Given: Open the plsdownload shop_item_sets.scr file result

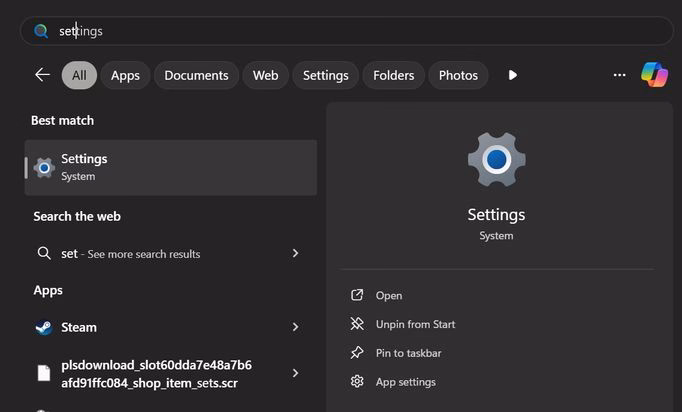Looking at the screenshot, I should [171, 373].
